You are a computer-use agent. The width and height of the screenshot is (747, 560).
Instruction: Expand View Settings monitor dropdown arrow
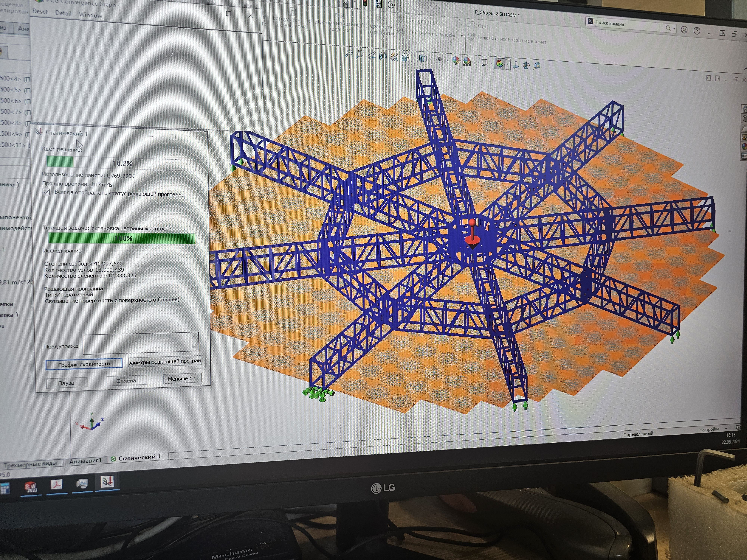click(491, 63)
